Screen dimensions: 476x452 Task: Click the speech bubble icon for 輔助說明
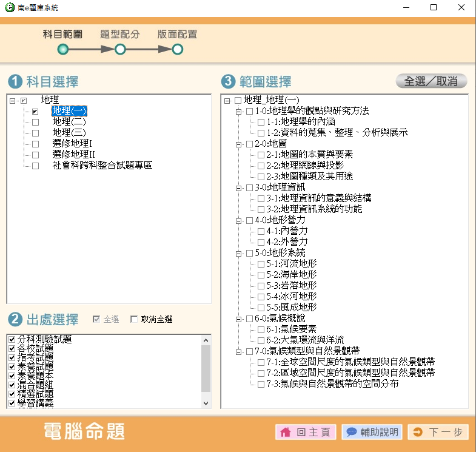(x=351, y=432)
